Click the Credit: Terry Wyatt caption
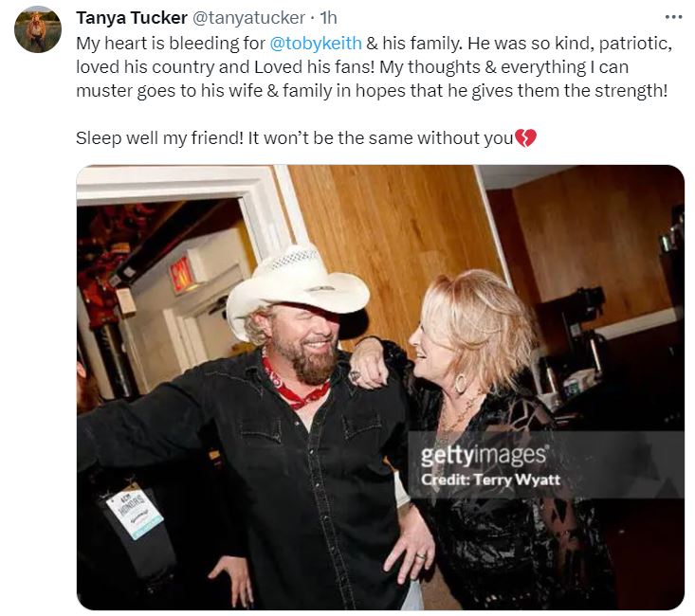The width and height of the screenshot is (695, 616). pos(490,480)
